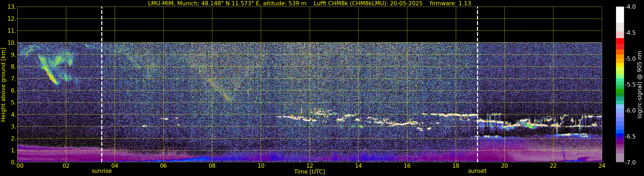644x176 pixels.
Task: Click the dark blue colorbar segment near -6.5
Action: pyautogui.click(x=620, y=135)
